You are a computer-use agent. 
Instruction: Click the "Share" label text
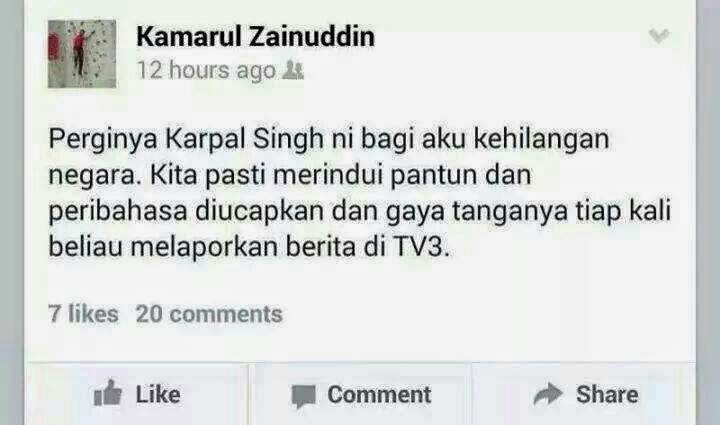pos(607,394)
